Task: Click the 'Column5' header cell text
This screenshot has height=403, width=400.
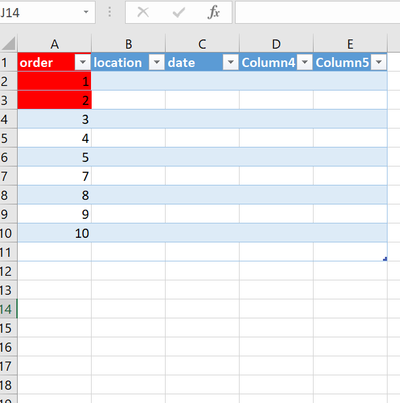Action: 342,62
